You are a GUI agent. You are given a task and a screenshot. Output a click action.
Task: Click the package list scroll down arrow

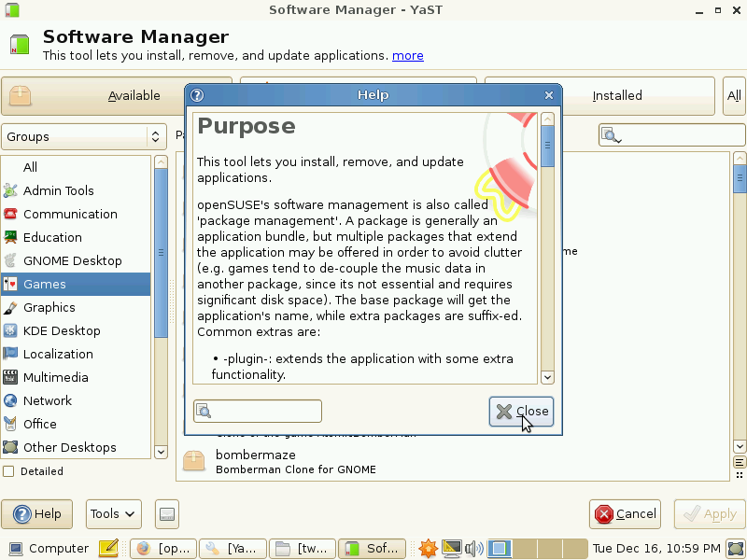point(740,447)
